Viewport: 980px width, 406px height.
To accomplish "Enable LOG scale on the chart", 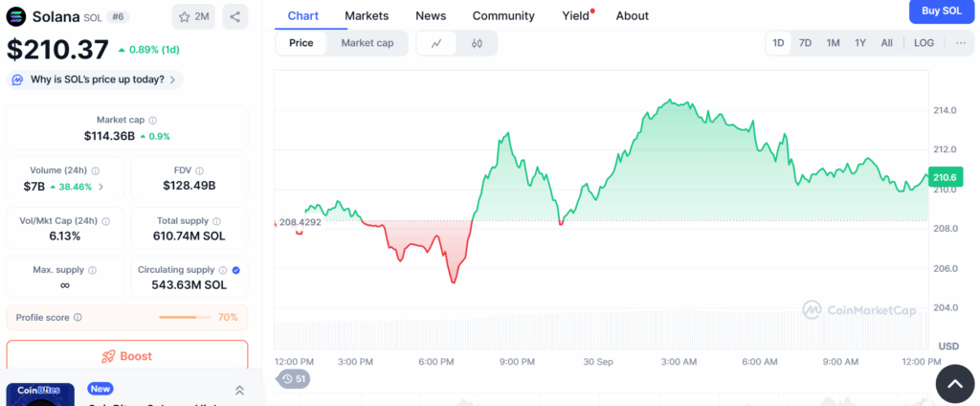I will coord(924,43).
